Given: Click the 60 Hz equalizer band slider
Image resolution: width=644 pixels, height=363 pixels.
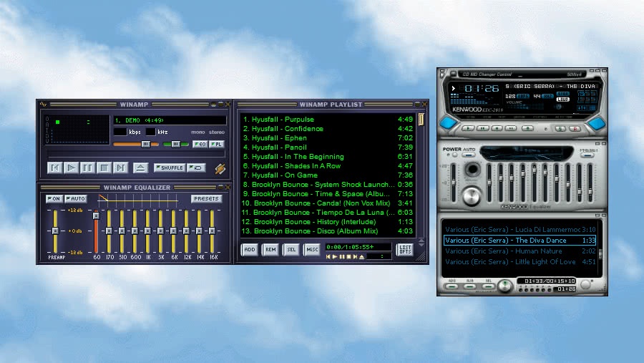Looking at the screenshot, I should pos(96,231).
